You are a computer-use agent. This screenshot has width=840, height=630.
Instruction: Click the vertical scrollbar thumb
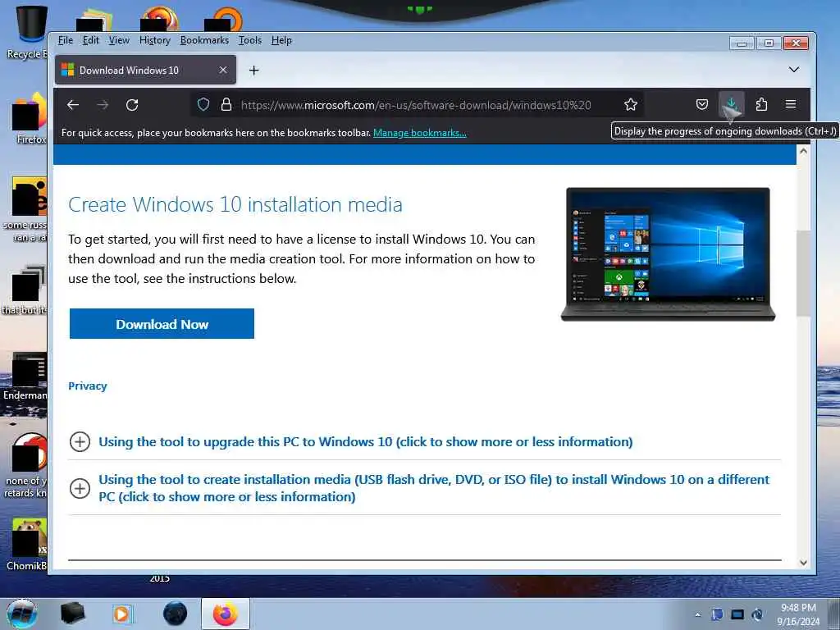click(803, 273)
